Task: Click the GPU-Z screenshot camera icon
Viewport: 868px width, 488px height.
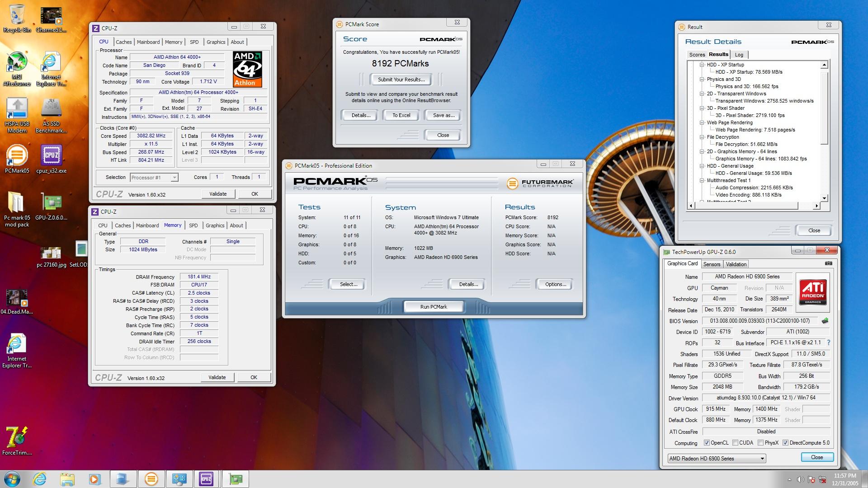Action: [828, 263]
